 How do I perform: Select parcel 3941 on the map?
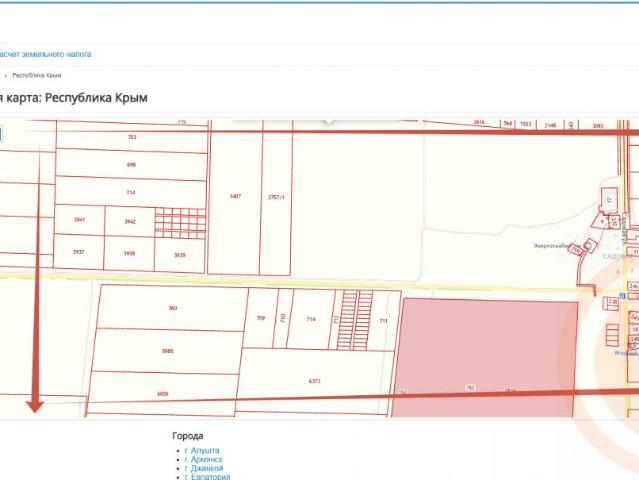pos(79,220)
